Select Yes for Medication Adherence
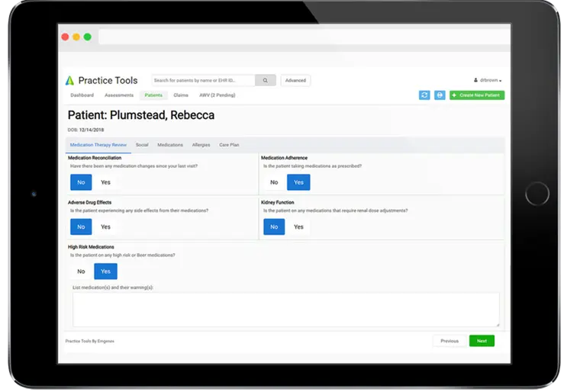The width and height of the screenshot is (564, 392). [298, 182]
